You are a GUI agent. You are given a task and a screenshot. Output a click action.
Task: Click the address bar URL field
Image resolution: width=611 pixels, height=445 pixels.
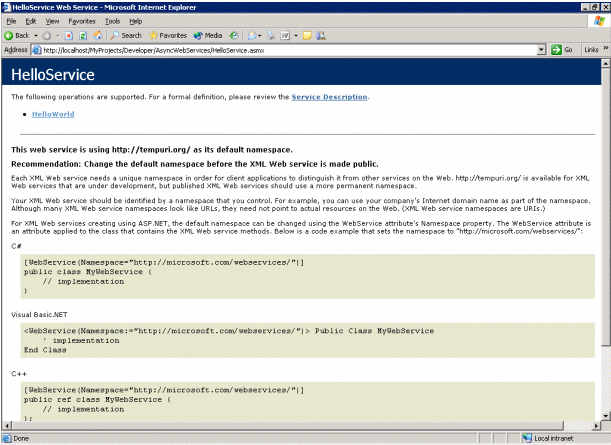289,50
